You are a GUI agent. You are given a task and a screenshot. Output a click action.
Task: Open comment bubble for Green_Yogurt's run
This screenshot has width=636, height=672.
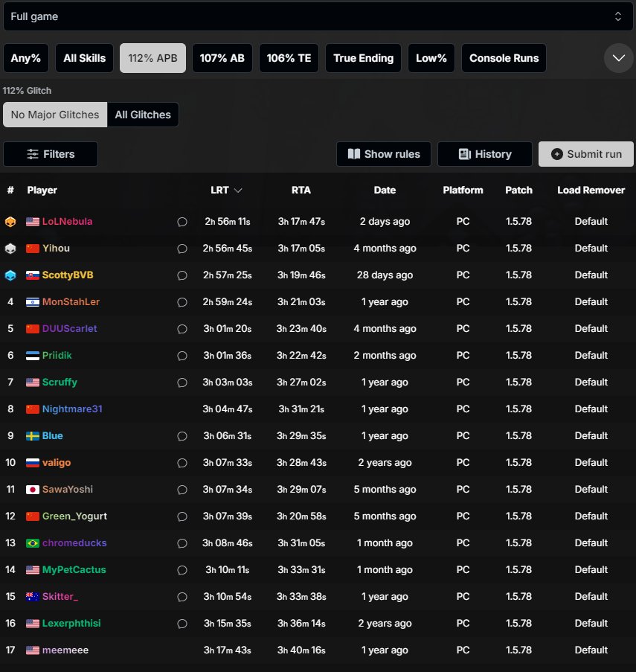(x=182, y=516)
